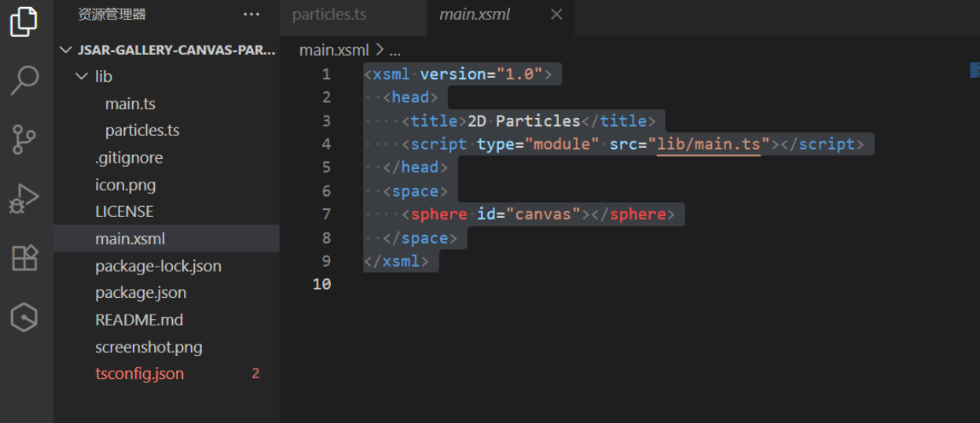Click line number 10 in the gutter
This screenshot has width=980, height=423.
pos(321,284)
